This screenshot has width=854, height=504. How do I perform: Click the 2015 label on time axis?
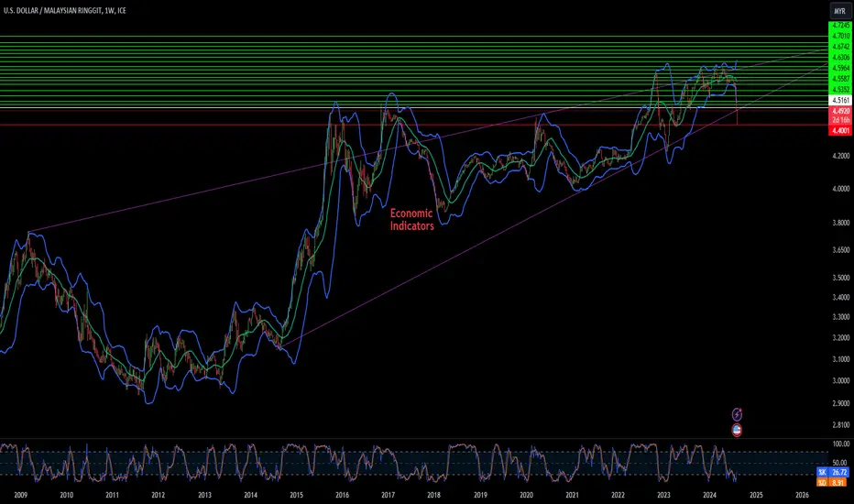(x=296, y=495)
